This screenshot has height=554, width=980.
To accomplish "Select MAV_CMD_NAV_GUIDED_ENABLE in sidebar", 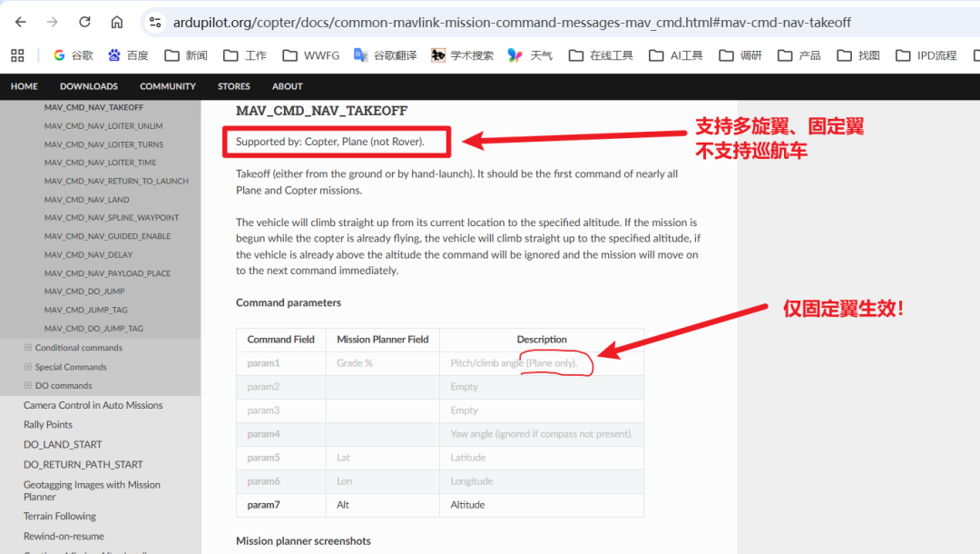I will tap(107, 236).
